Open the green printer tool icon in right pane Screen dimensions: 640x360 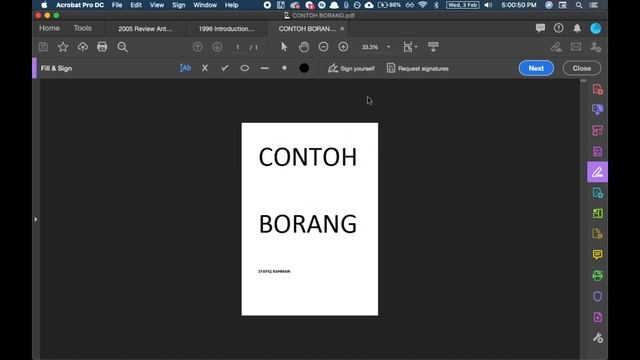[598, 276]
